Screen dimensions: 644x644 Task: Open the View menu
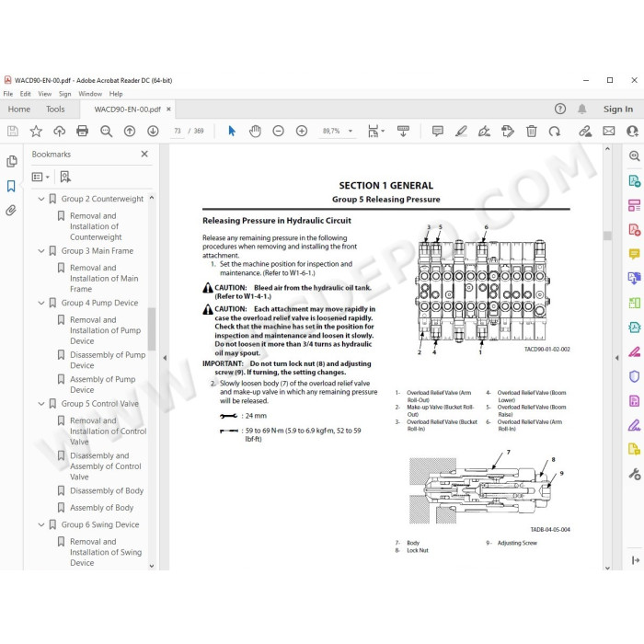[x=45, y=94]
